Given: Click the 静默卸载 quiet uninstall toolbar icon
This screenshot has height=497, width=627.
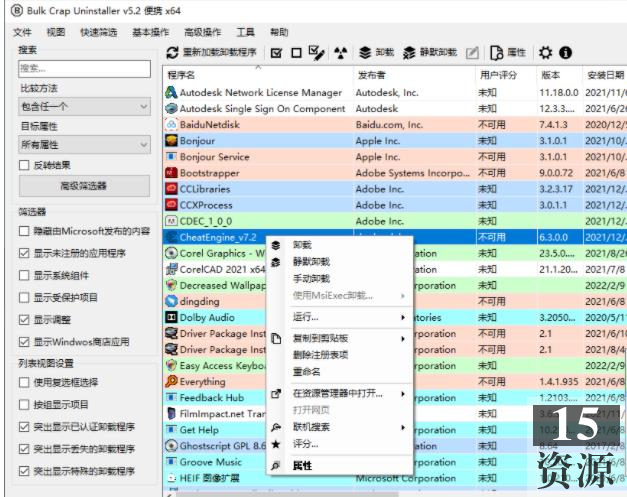Looking at the screenshot, I should [409, 52].
